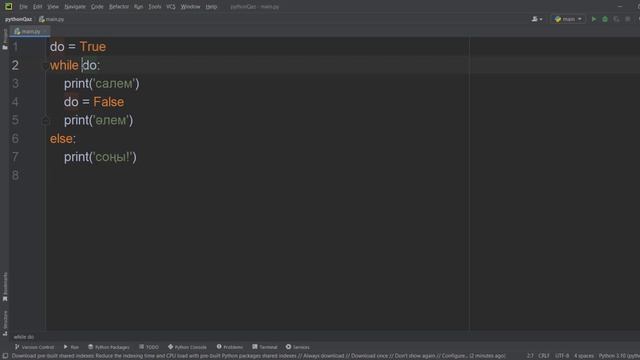The width and height of the screenshot is (640, 360).
Task: Click the 'соңы!' string on line 7
Action: coord(113,157)
